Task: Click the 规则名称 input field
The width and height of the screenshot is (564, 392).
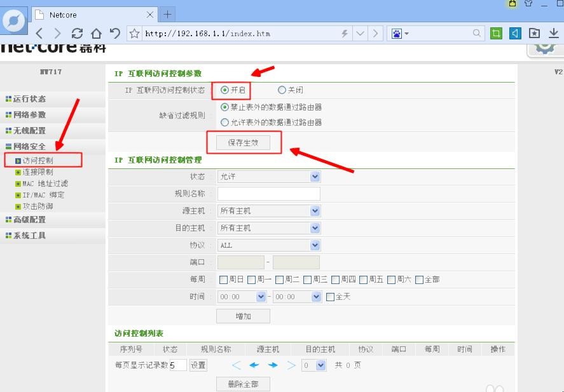Action: point(267,193)
